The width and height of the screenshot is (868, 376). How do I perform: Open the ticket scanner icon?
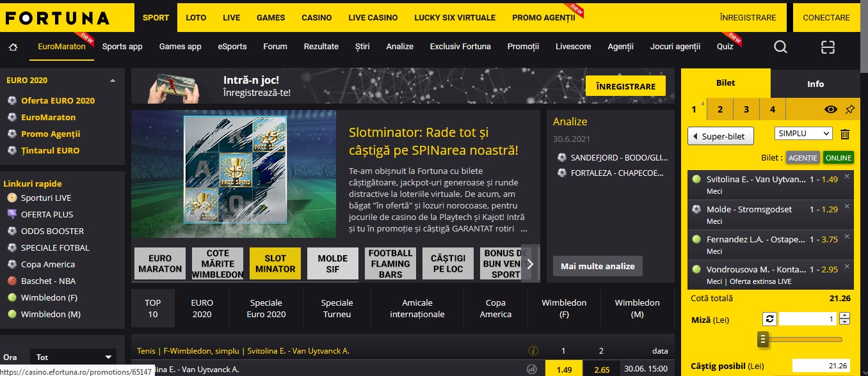tap(828, 47)
